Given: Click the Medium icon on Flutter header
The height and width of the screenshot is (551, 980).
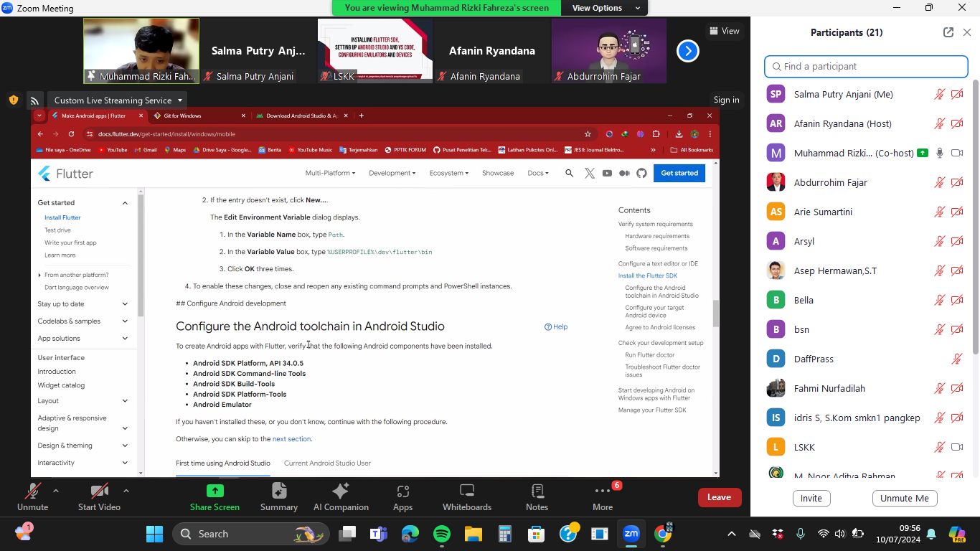Looking at the screenshot, I should point(624,173).
